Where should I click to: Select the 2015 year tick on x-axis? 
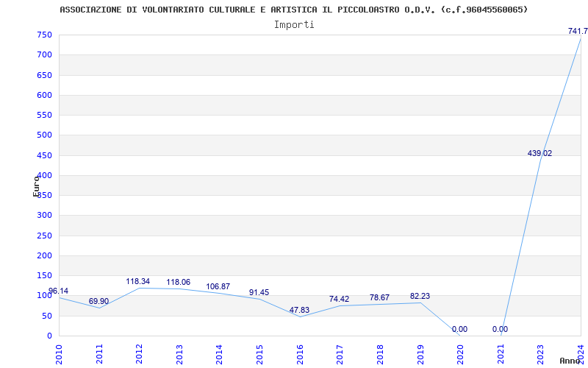click(x=259, y=353)
